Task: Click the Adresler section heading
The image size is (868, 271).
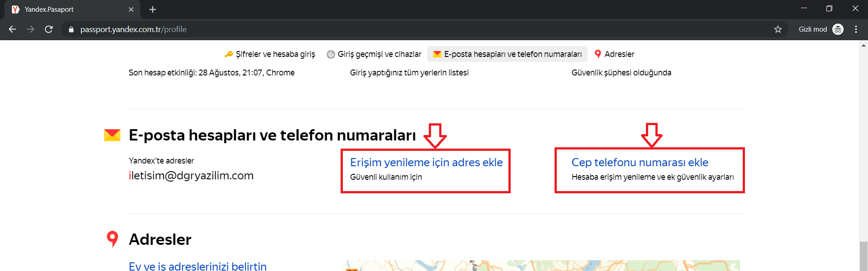Action: pos(160,239)
